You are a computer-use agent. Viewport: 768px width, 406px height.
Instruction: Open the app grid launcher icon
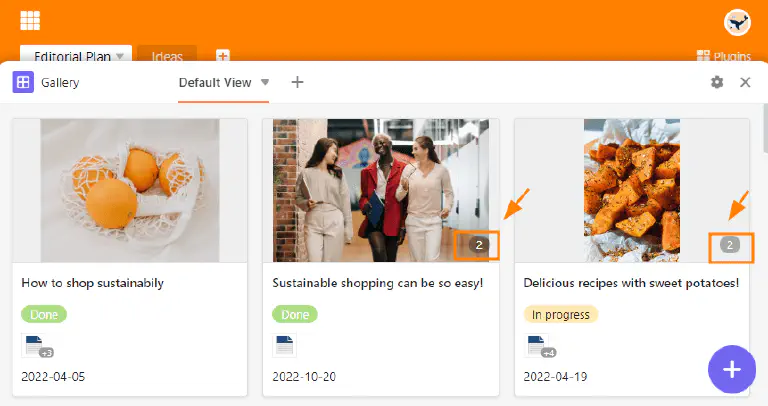coord(30,21)
